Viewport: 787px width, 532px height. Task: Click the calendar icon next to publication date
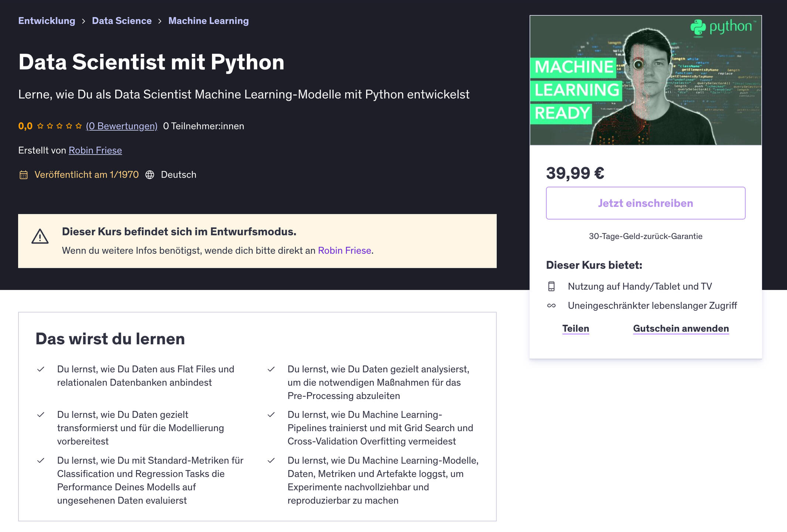tap(23, 174)
